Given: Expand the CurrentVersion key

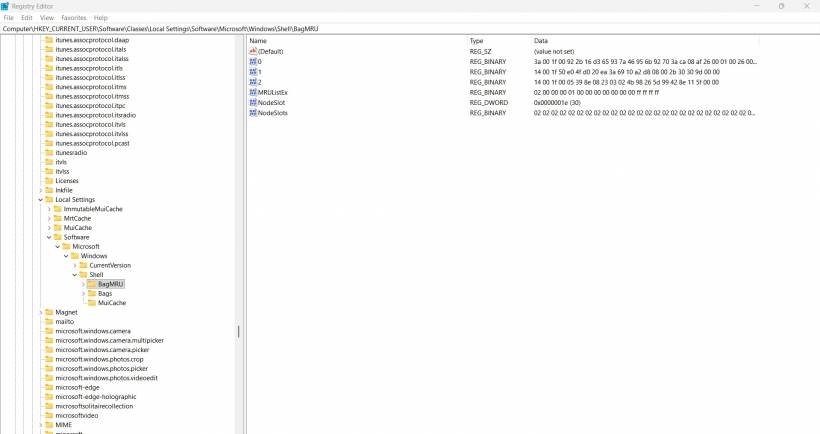Looking at the screenshot, I should point(74,265).
